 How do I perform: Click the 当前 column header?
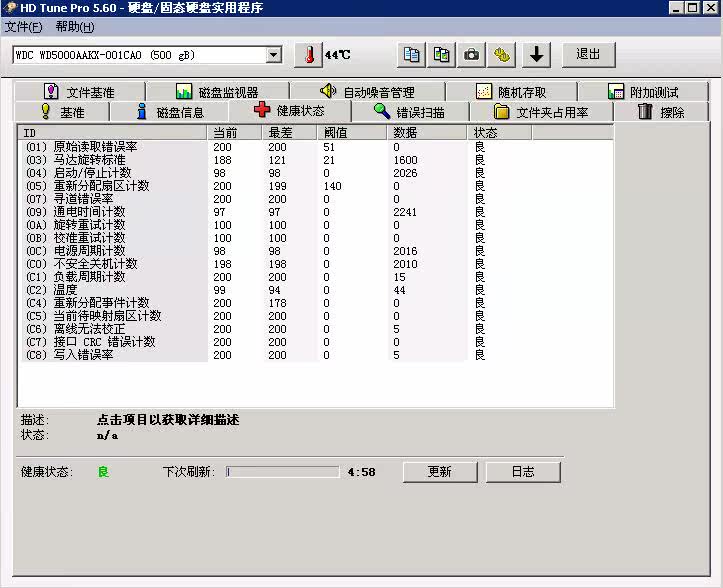(234, 133)
